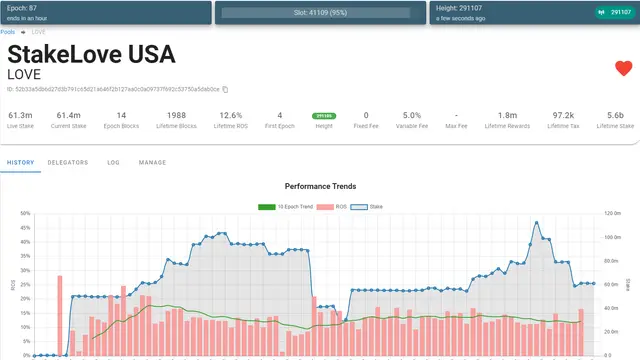
Task: Click the Epoch 87 panel
Action: (x=106, y=13)
